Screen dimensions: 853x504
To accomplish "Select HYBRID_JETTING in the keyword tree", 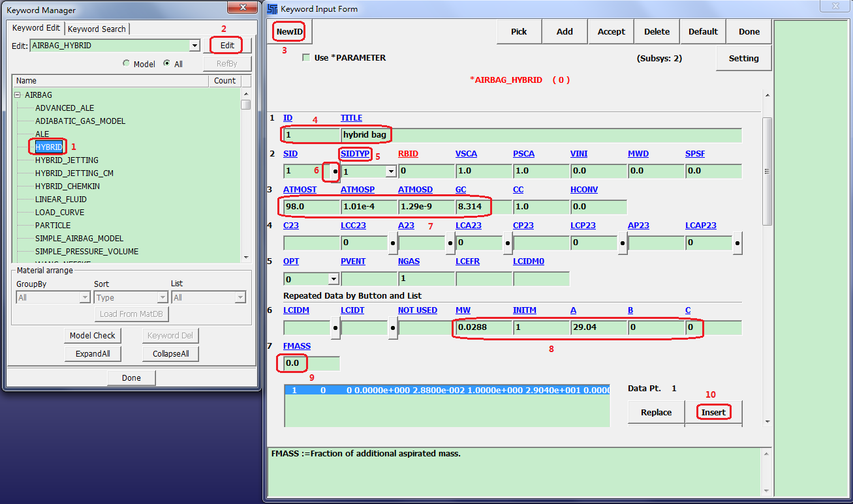I will tap(67, 160).
